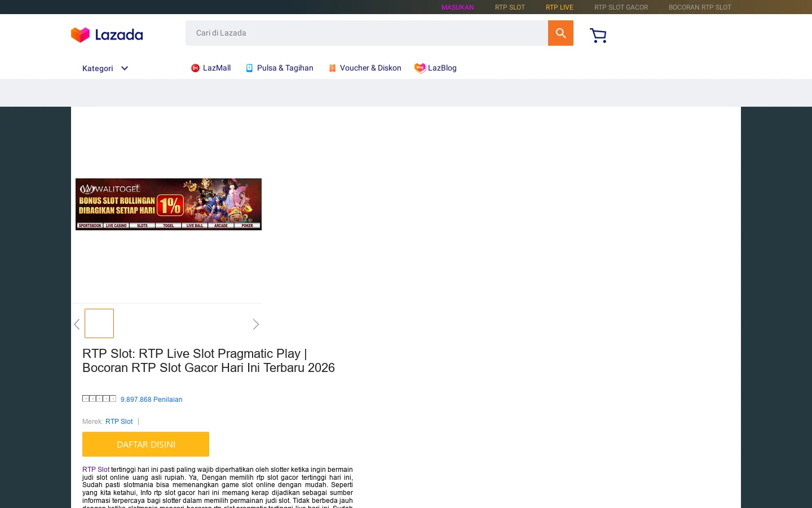812x508 pixels.
Task: Select the highlighted gallery thumbnail
Action: pos(99,323)
